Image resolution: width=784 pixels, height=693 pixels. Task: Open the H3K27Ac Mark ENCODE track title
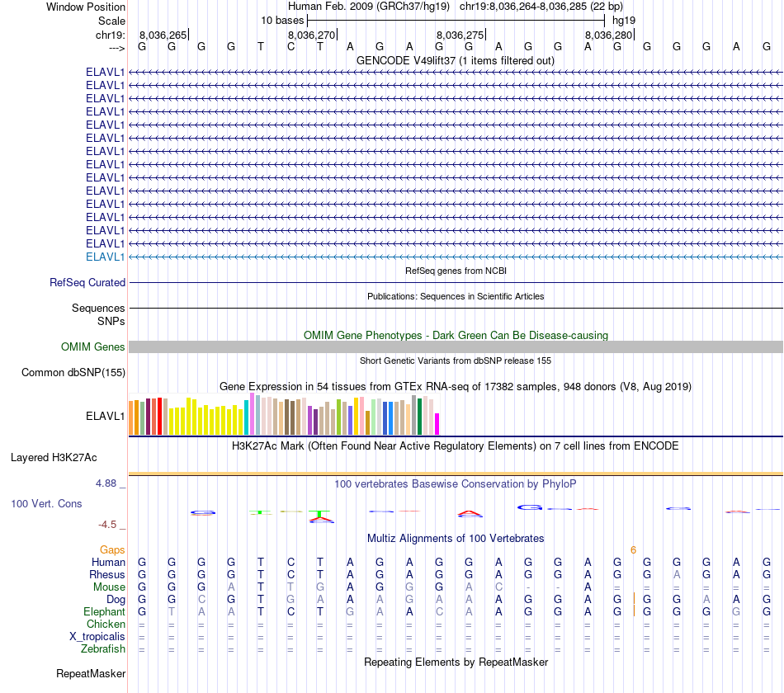[x=456, y=446]
